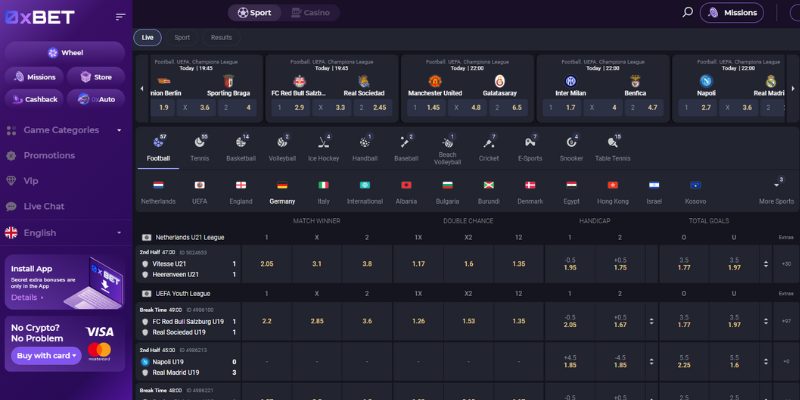Select the Results tab
The width and height of the screenshot is (800, 400).
(x=221, y=38)
